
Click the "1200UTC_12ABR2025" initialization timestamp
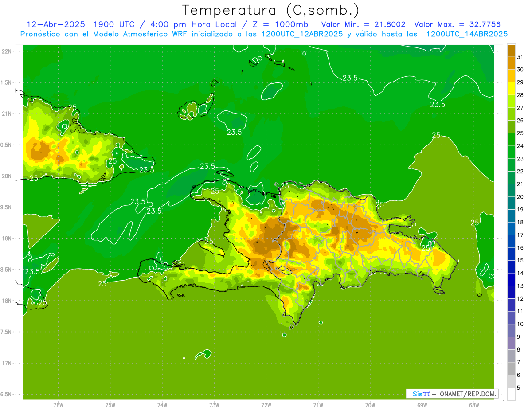tap(301, 34)
